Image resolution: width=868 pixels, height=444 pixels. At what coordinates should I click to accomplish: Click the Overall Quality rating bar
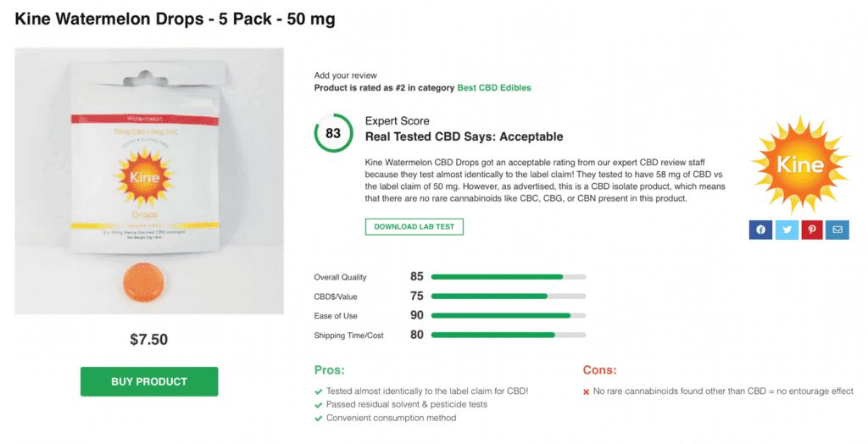508,277
